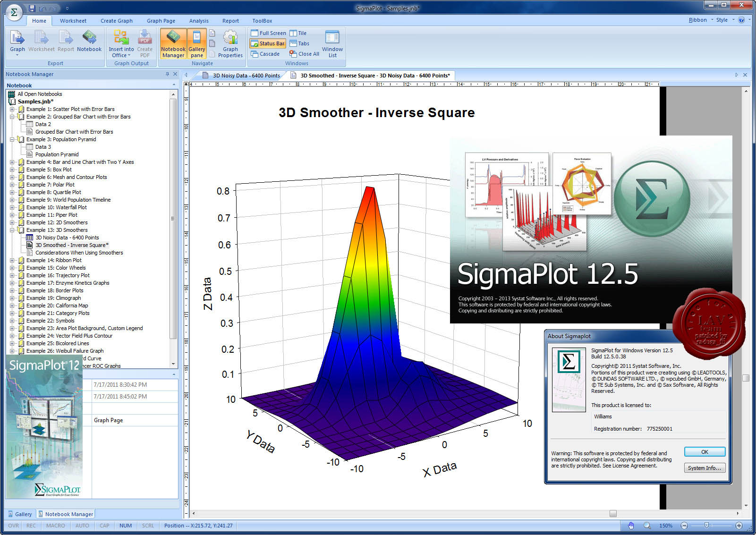Open the Report ribbon tab
The height and width of the screenshot is (535, 756).
click(230, 21)
